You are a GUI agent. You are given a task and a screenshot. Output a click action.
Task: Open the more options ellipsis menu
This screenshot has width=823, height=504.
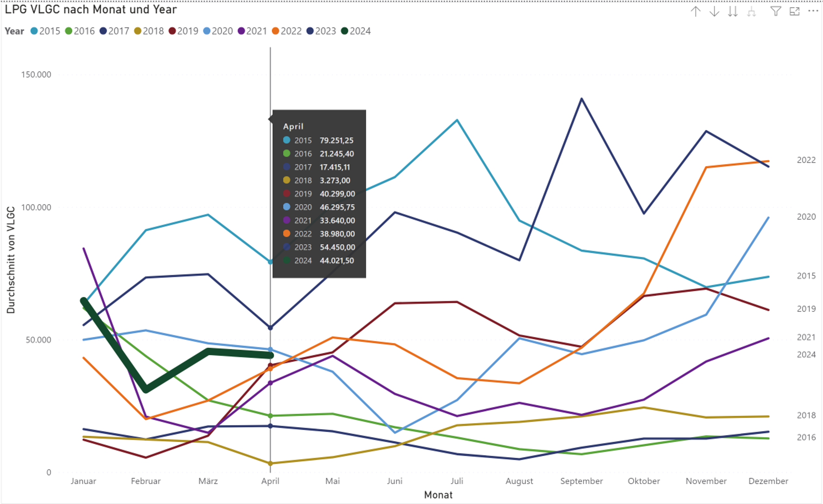click(x=813, y=11)
